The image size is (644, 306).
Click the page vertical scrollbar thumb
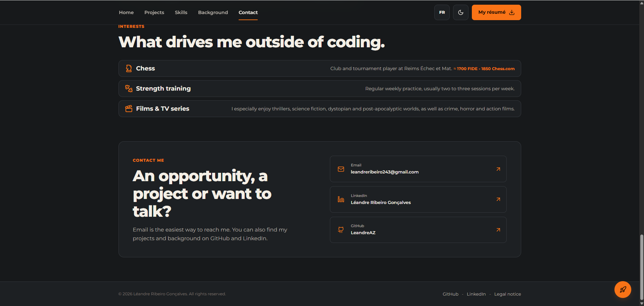642,267
